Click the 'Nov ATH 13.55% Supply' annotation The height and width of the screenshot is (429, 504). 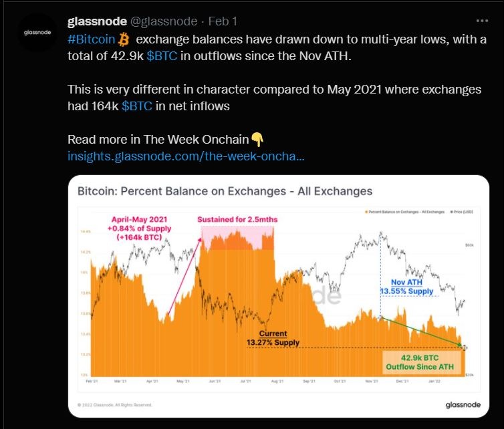point(406,287)
